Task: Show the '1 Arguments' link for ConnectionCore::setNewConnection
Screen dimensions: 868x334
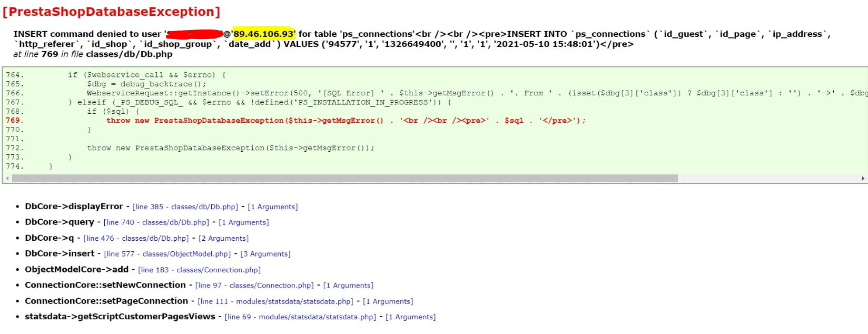Action: point(348,286)
